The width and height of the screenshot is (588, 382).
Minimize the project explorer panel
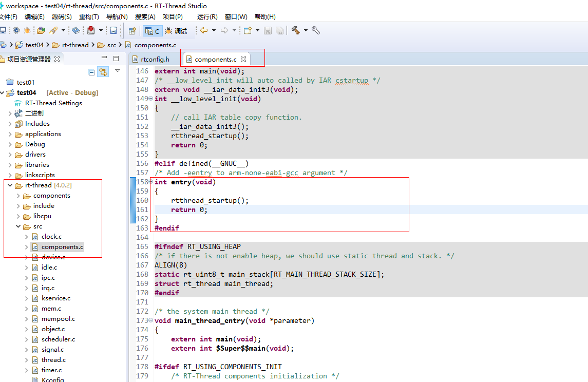[104, 58]
